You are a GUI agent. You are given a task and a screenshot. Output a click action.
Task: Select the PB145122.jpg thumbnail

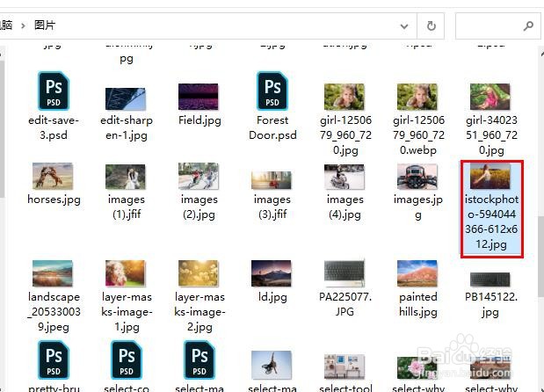coord(490,279)
